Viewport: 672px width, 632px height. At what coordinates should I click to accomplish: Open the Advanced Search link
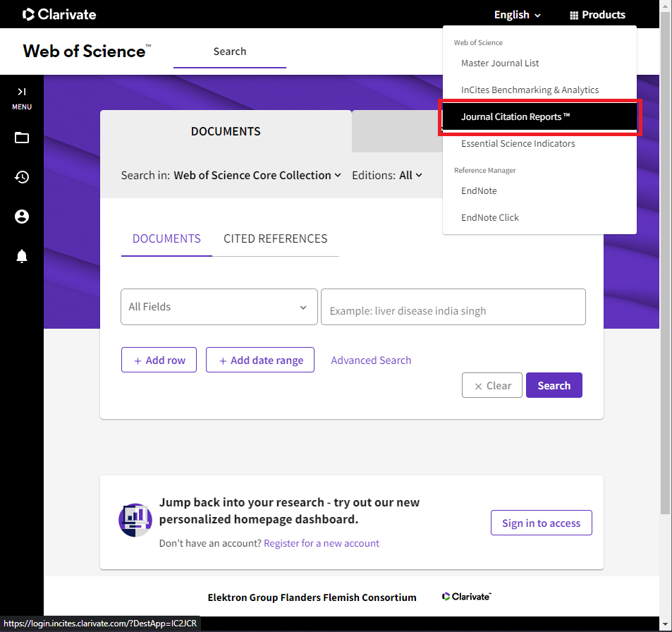[371, 360]
